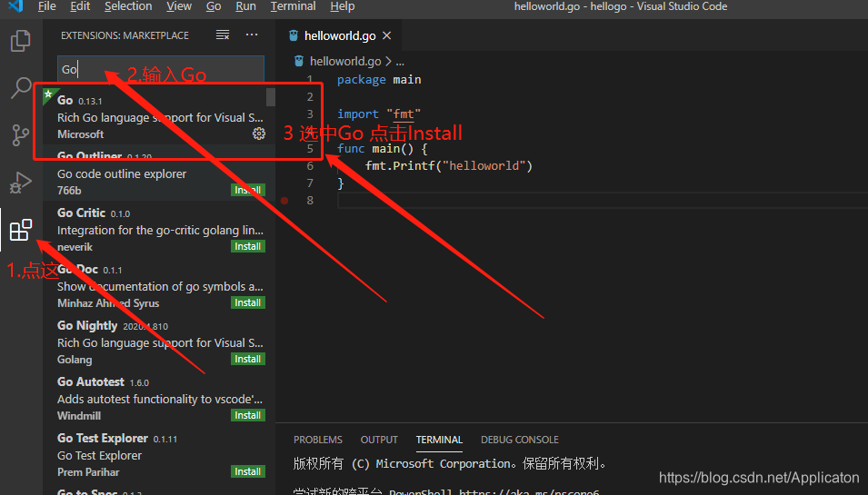Click line number 2 in gutter
The height and width of the screenshot is (495, 868).
(310, 97)
